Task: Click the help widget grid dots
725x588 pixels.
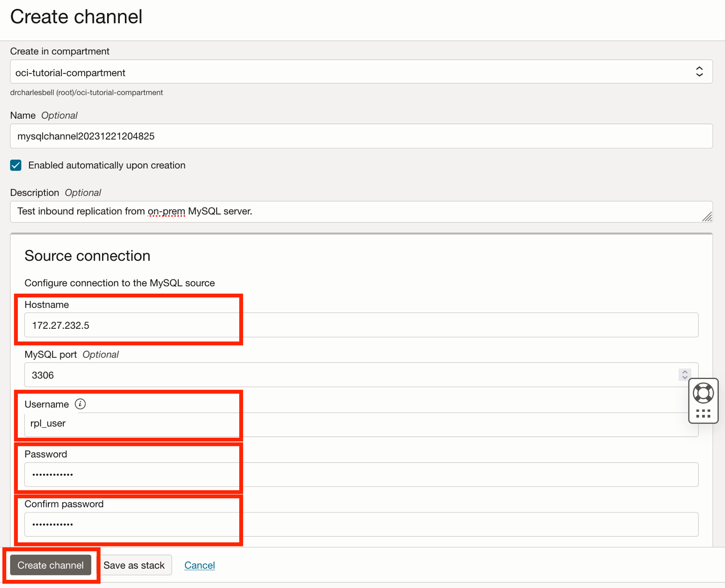Action: pos(703,414)
